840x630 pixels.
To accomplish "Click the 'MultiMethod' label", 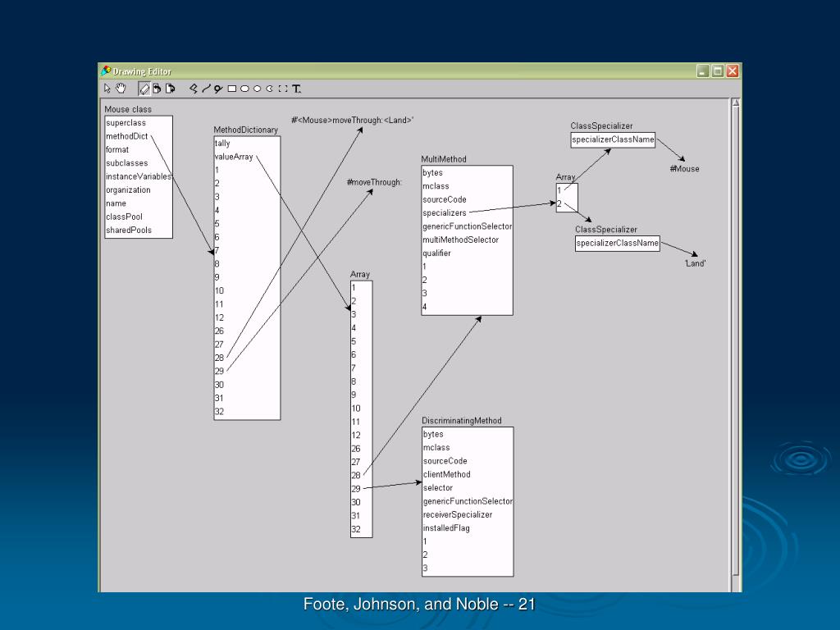I will (444, 159).
